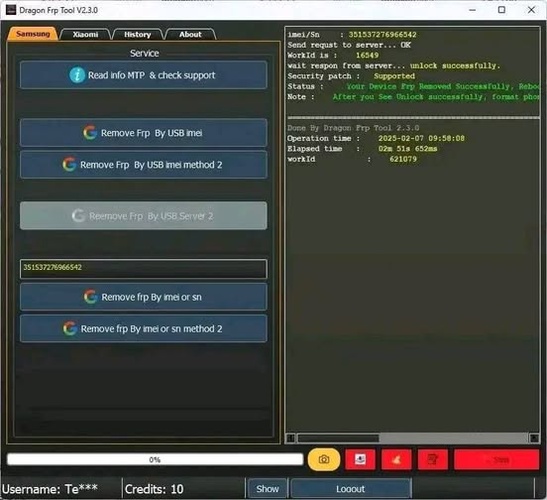The height and width of the screenshot is (500, 547).
Task: Click the imei/Sn log line
Action: (352, 35)
